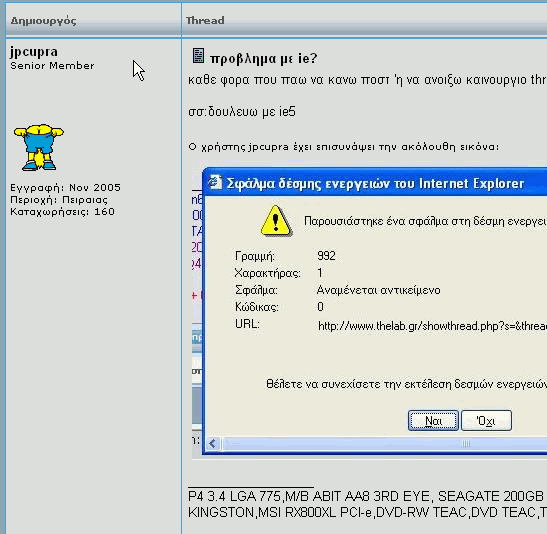Click the attached image caption about jpcupra
The width and height of the screenshot is (547, 534).
pyautogui.click(x=344, y=147)
